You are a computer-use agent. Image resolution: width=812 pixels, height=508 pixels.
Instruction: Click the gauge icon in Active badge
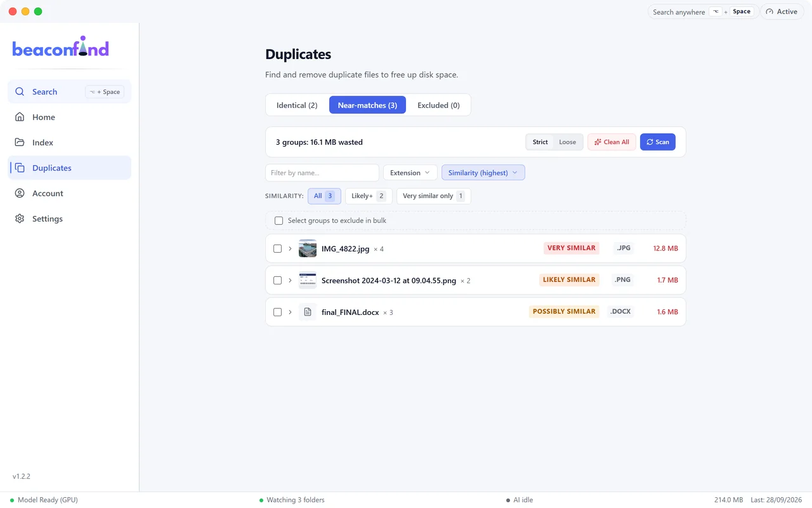770,11
